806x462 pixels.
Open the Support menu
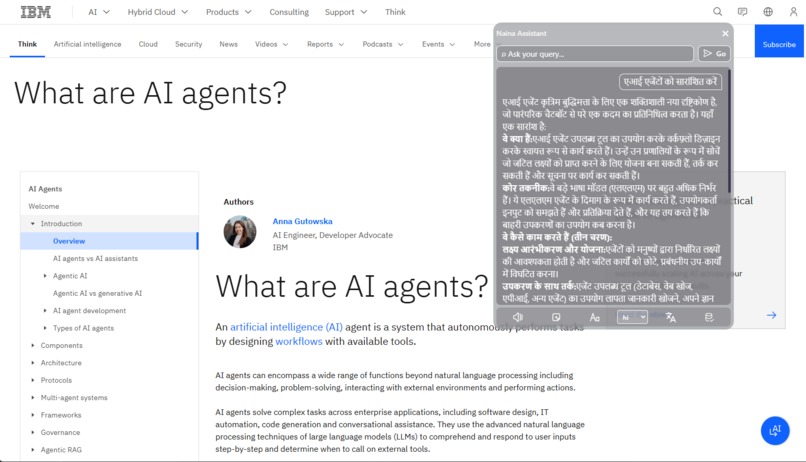(345, 12)
